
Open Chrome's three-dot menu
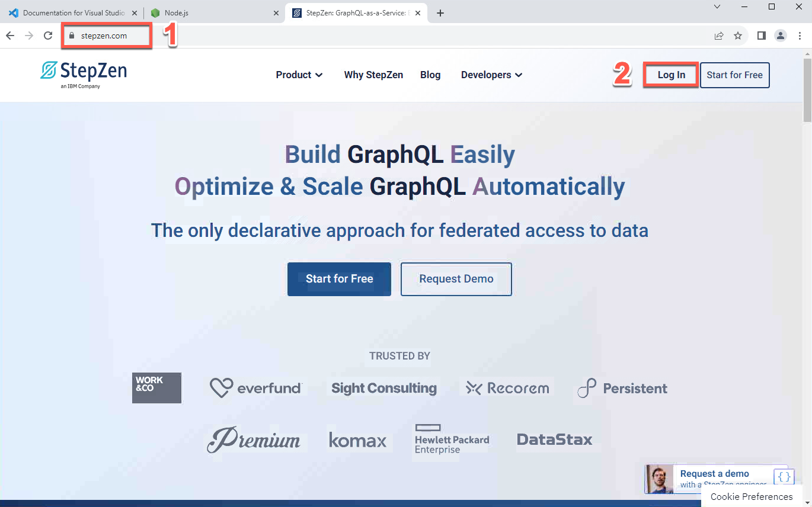[800, 36]
